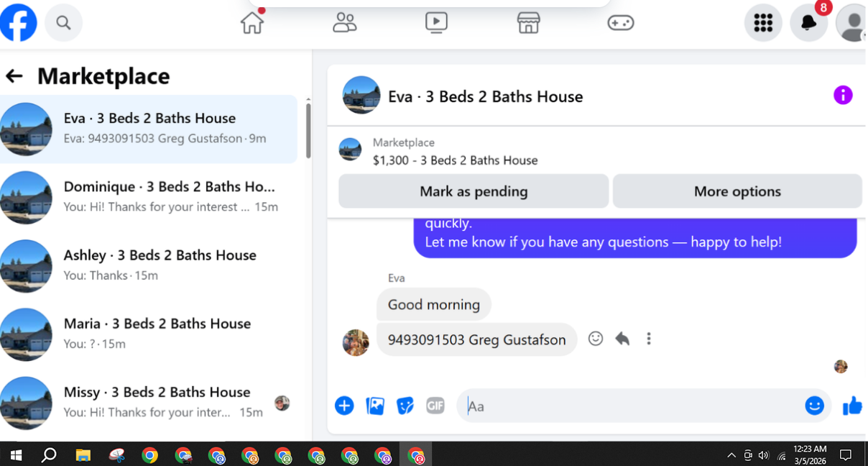Go to the Home feed icon
This screenshot has width=868, height=466.
point(252,23)
